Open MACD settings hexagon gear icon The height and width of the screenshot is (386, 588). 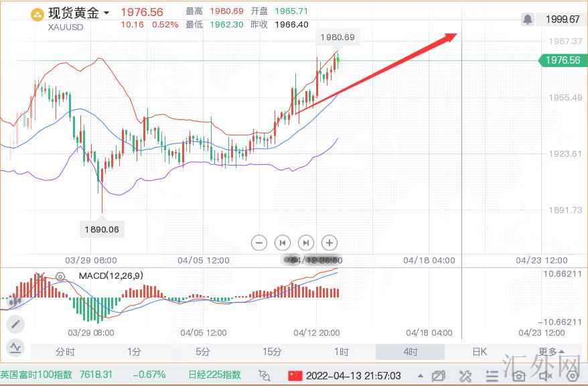point(60,277)
